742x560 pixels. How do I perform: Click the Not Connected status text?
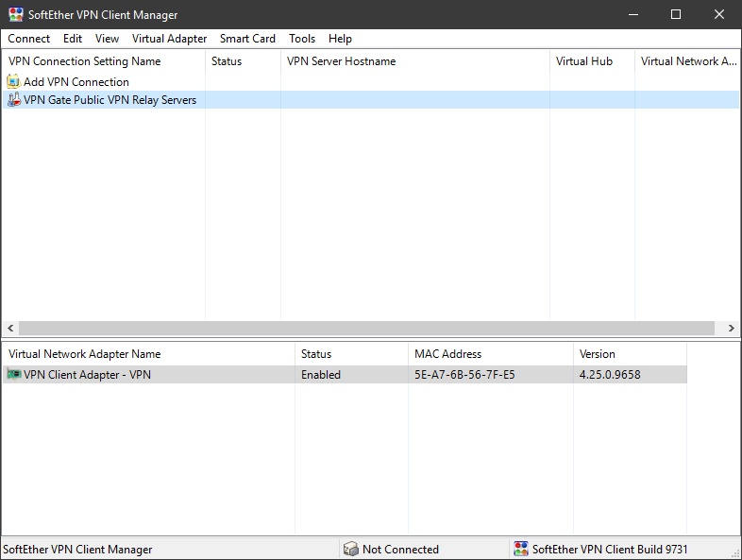400,549
